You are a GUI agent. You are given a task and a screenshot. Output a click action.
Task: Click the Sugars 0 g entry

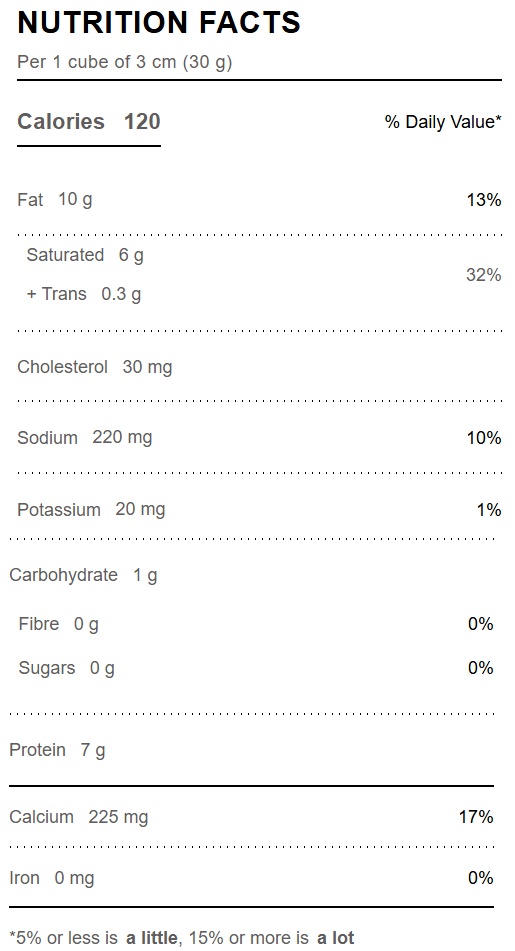(x=66, y=668)
